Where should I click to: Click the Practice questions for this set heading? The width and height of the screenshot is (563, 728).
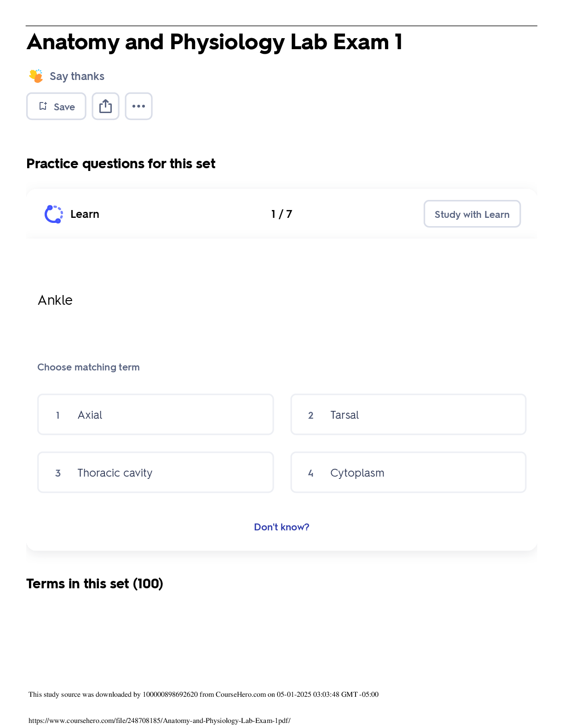pyautogui.click(x=121, y=164)
